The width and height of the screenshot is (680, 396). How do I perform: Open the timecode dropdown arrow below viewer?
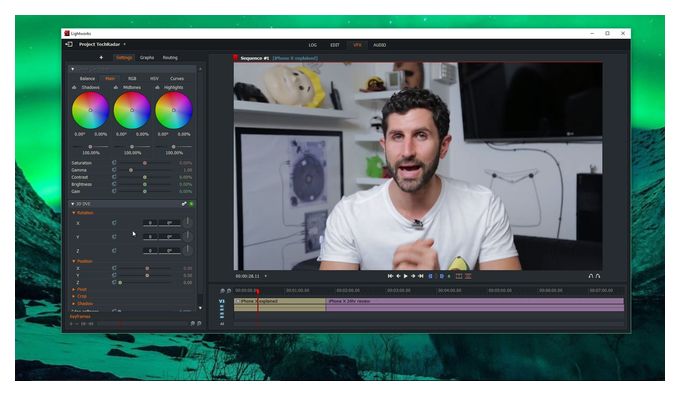click(x=265, y=276)
